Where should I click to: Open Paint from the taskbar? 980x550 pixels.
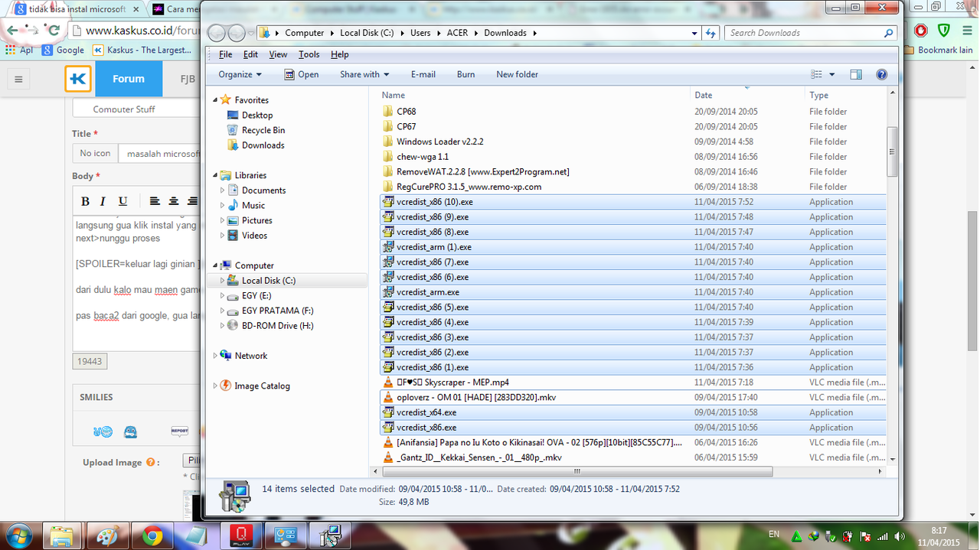pyautogui.click(x=106, y=536)
